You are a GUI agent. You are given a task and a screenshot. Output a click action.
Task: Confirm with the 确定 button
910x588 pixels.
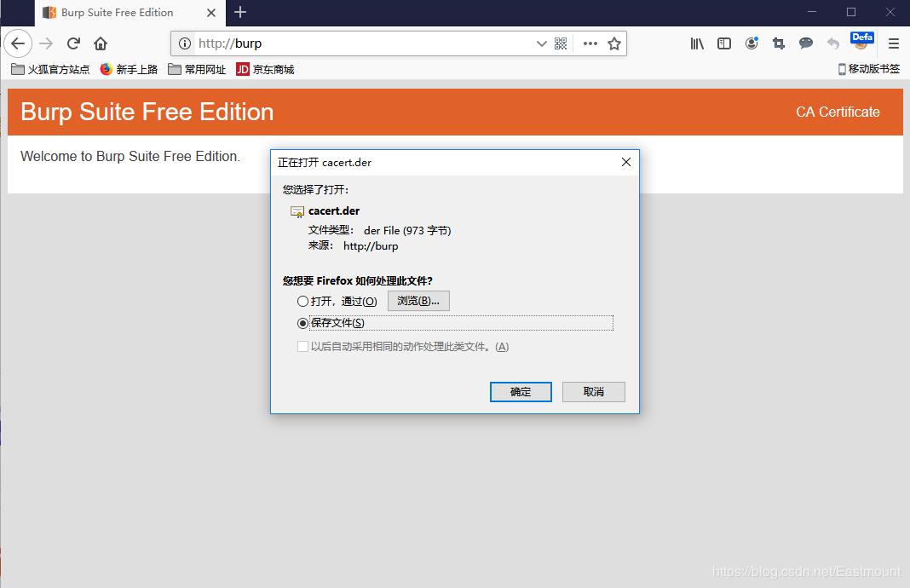pos(521,392)
